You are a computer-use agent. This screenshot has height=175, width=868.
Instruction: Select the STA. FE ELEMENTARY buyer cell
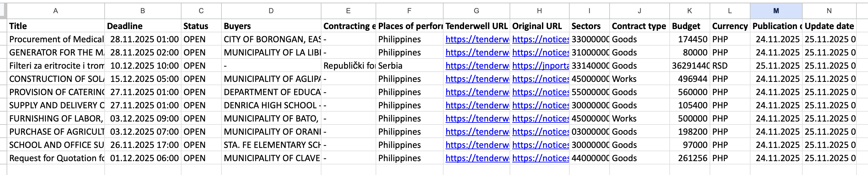tap(271, 145)
